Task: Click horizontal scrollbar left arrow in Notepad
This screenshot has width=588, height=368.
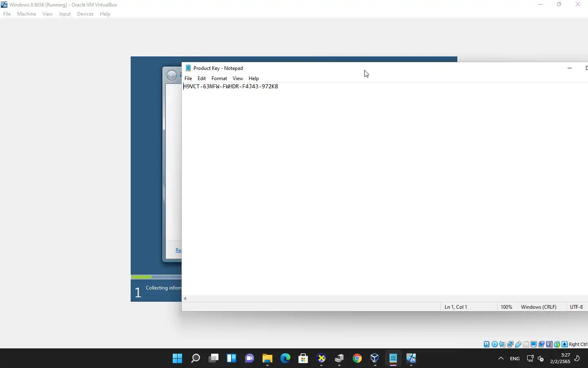Action: coord(185,298)
